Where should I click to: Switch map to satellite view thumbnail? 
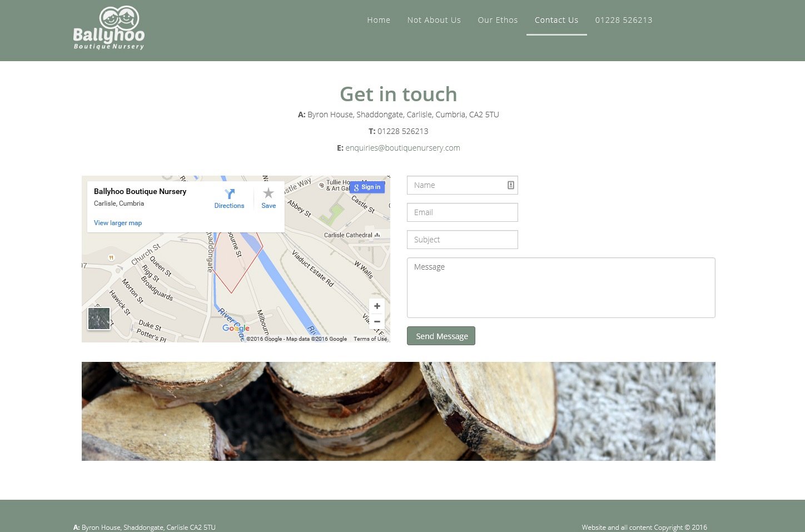(99, 319)
